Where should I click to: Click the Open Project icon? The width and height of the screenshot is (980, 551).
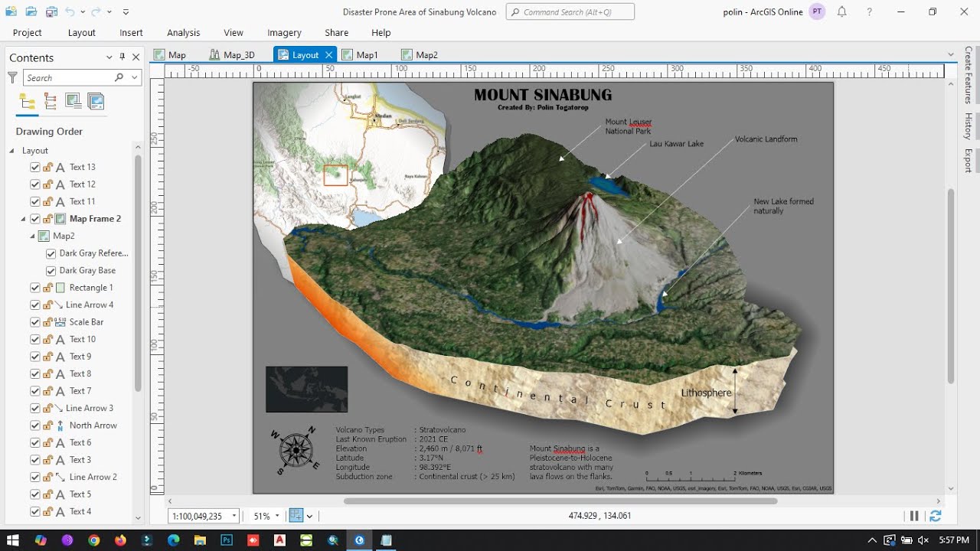(31, 11)
